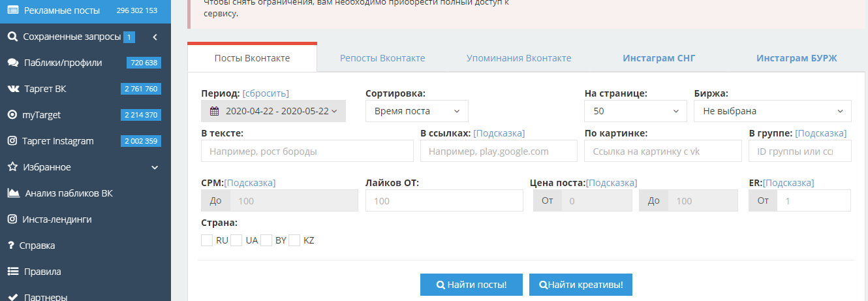The image size is (868, 301).
Task: Click the VK logo icon for Таргет ВК
Action: 12,89
